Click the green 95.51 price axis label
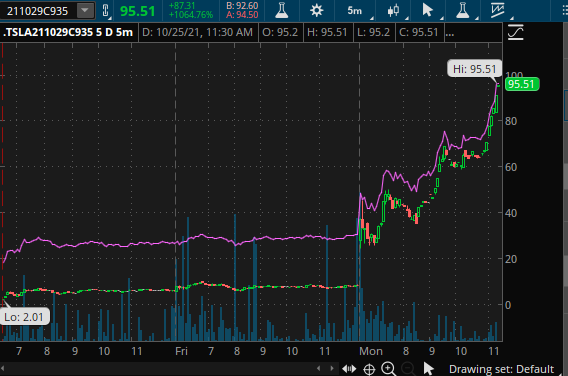The height and width of the screenshot is (376, 568). [x=521, y=84]
